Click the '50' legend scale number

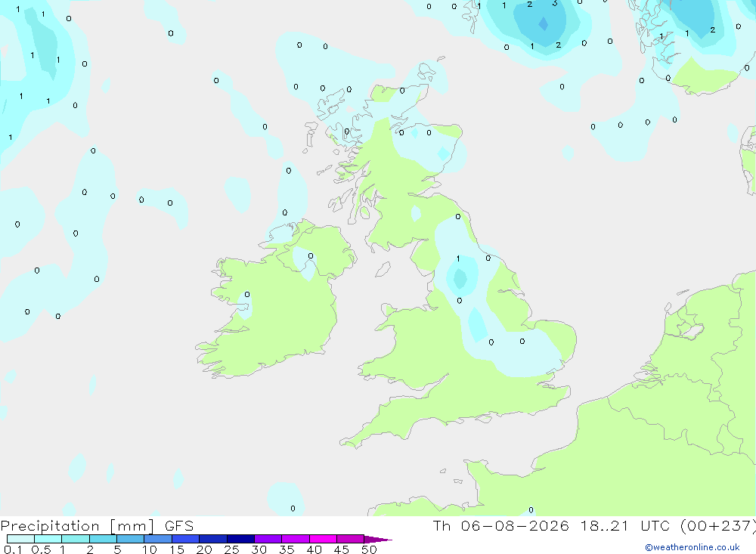coord(369,549)
